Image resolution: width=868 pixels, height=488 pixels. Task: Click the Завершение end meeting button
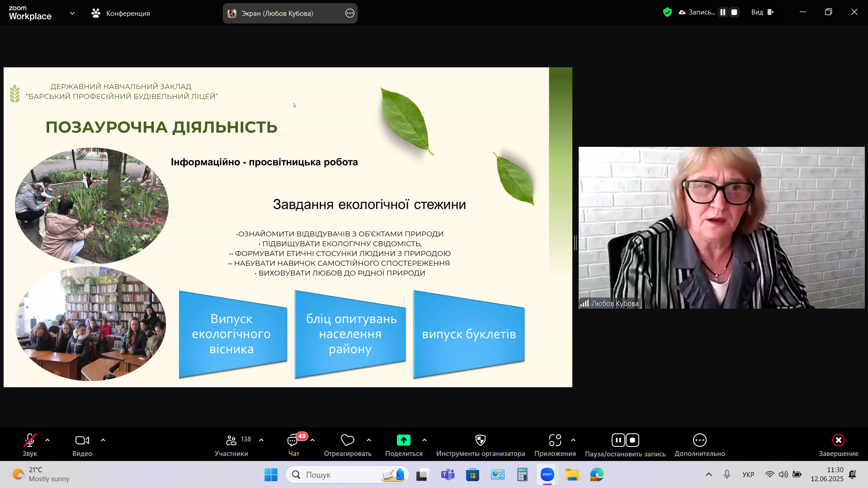coord(838,441)
